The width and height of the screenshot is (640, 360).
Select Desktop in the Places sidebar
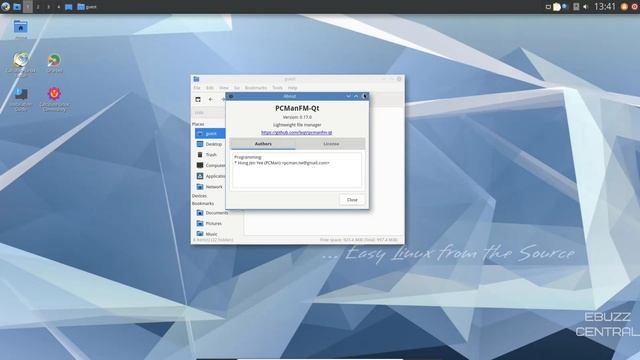(x=210, y=144)
